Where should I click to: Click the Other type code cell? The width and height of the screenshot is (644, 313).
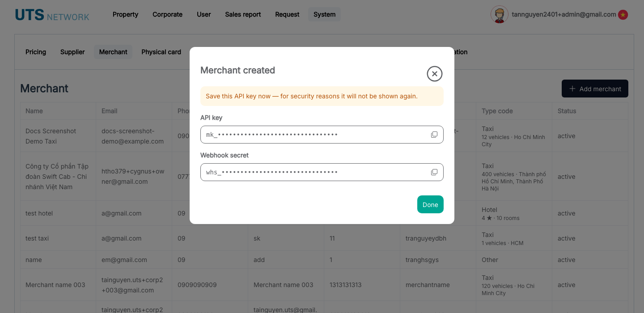[490, 260]
